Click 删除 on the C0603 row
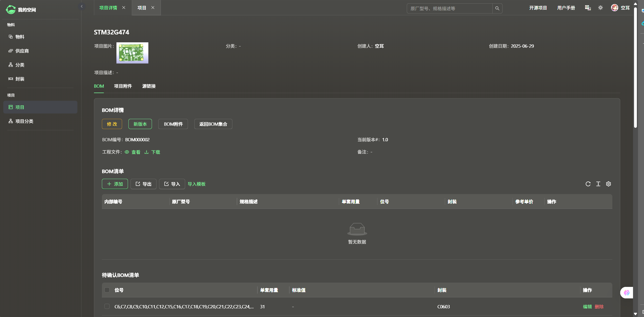The image size is (644, 317). click(x=599, y=307)
